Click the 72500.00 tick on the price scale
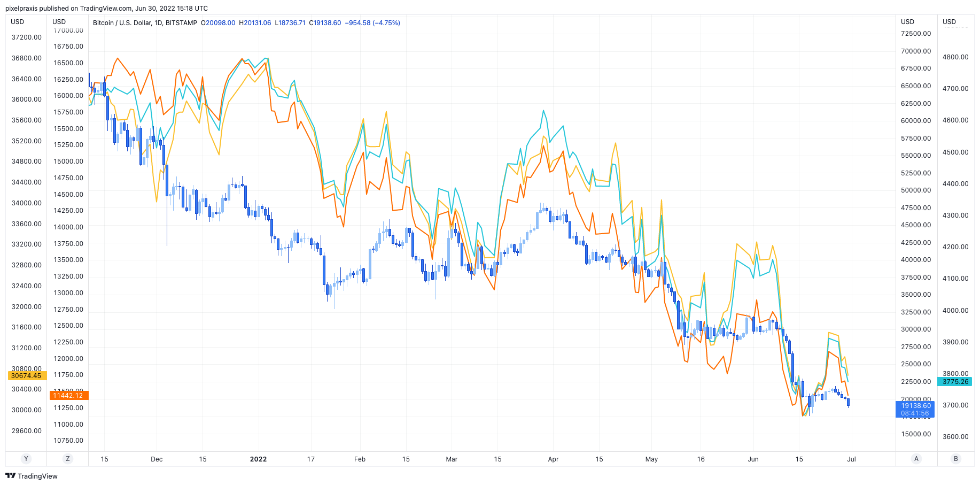This screenshot has height=485, width=980. (x=916, y=34)
